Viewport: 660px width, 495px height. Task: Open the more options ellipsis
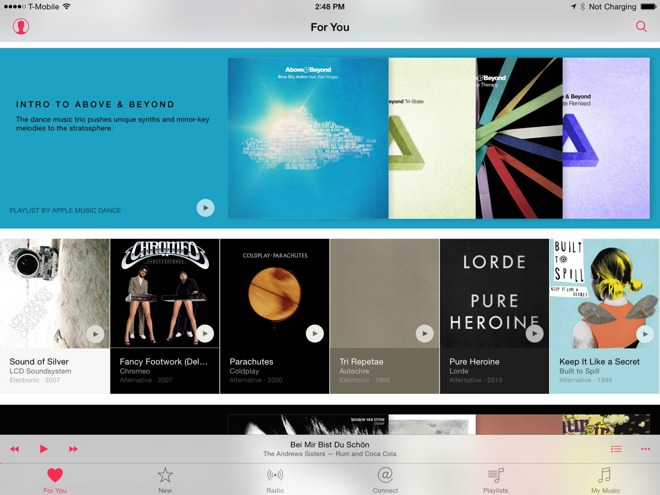click(645, 449)
